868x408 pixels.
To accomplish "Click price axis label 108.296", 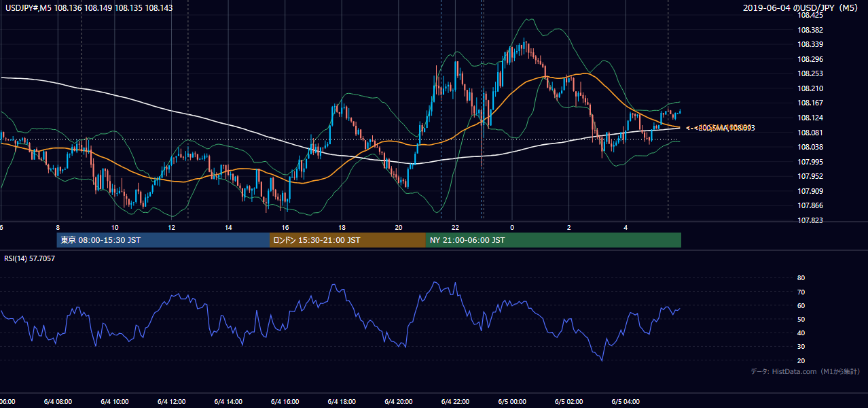I will point(810,59).
